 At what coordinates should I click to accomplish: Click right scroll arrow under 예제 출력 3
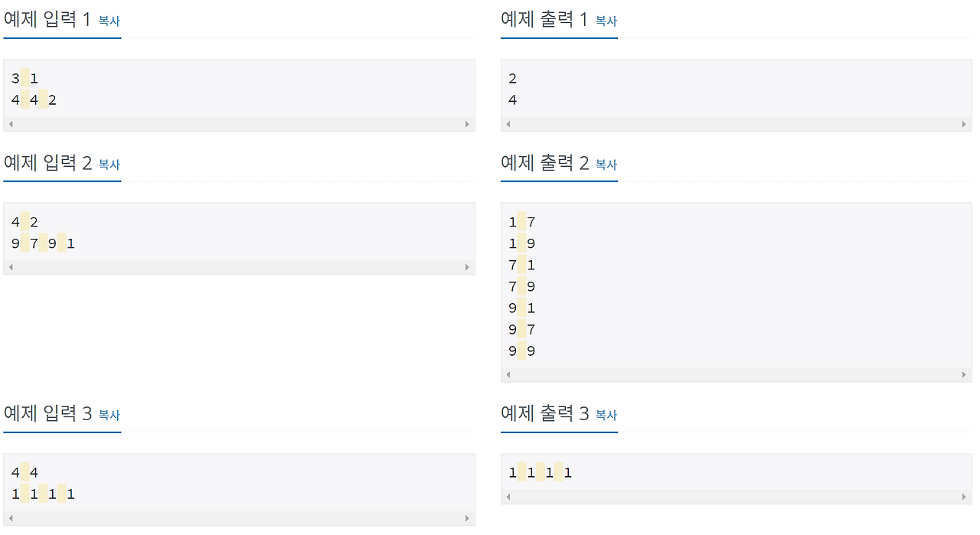(964, 497)
